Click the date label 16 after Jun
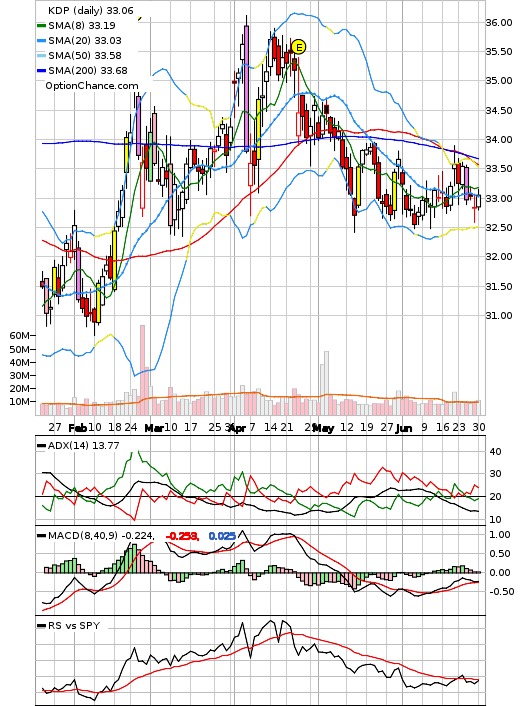The image size is (526, 706). pyautogui.click(x=443, y=427)
